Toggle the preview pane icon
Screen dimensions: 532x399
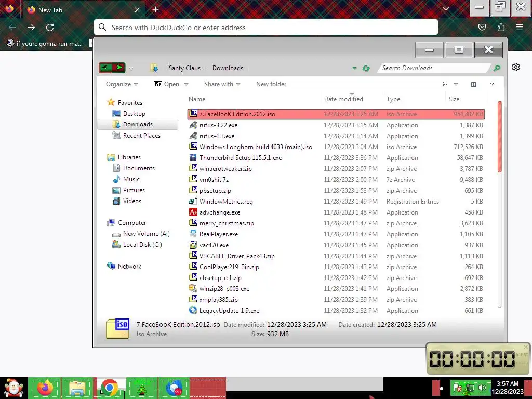tap(473, 84)
